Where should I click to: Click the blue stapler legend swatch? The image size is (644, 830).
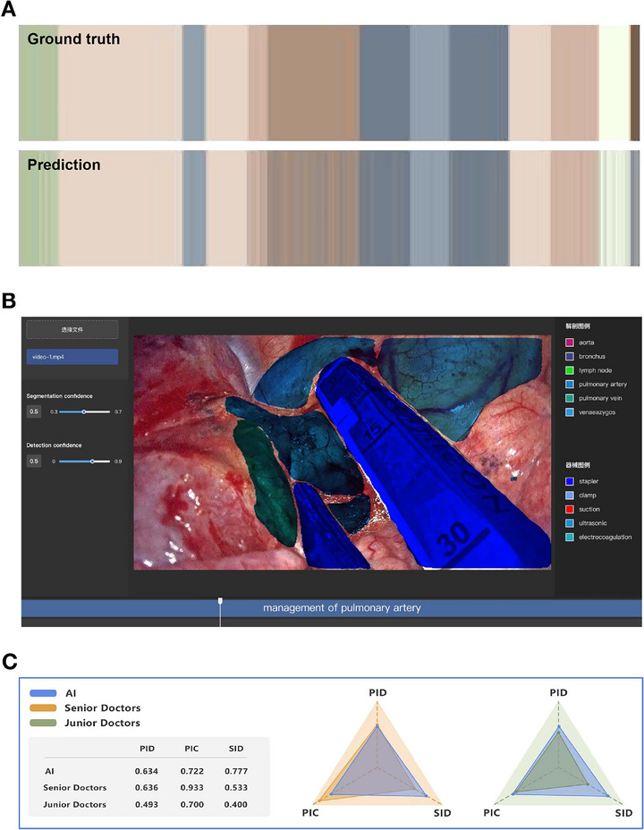(570, 481)
